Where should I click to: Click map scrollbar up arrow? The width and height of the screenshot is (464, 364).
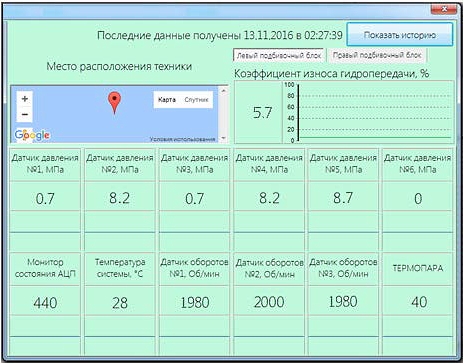coord(224,91)
